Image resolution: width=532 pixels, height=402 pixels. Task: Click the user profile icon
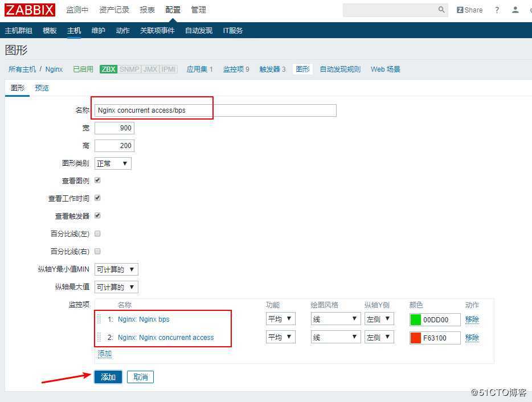click(x=514, y=10)
